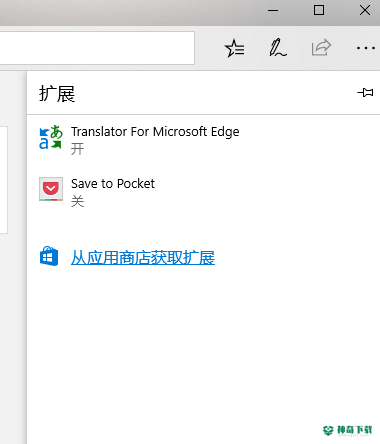The height and width of the screenshot is (444, 380).
Task: Click the 从应用商店获取扩展 link
Action: click(143, 258)
